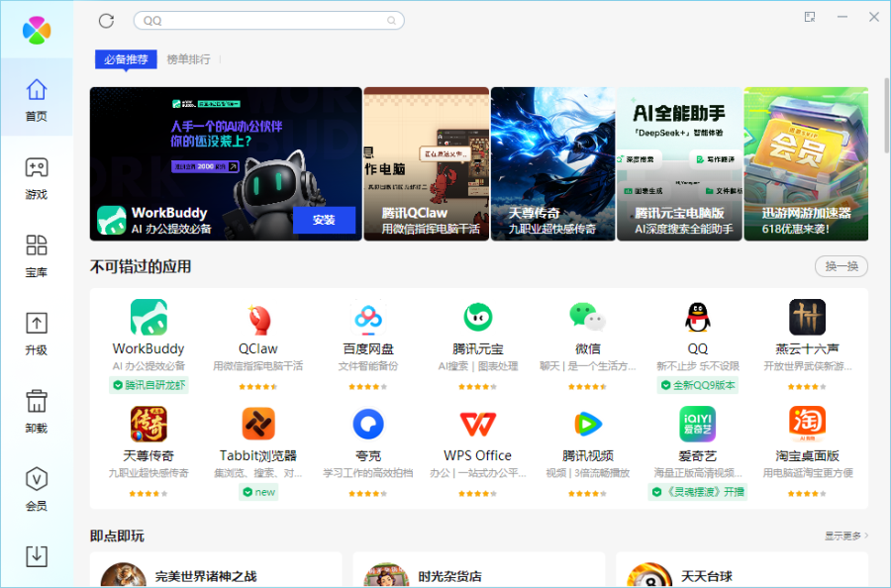Click the 换一换 shuffle button
The height and width of the screenshot is (588, 891).
[841, 266]
